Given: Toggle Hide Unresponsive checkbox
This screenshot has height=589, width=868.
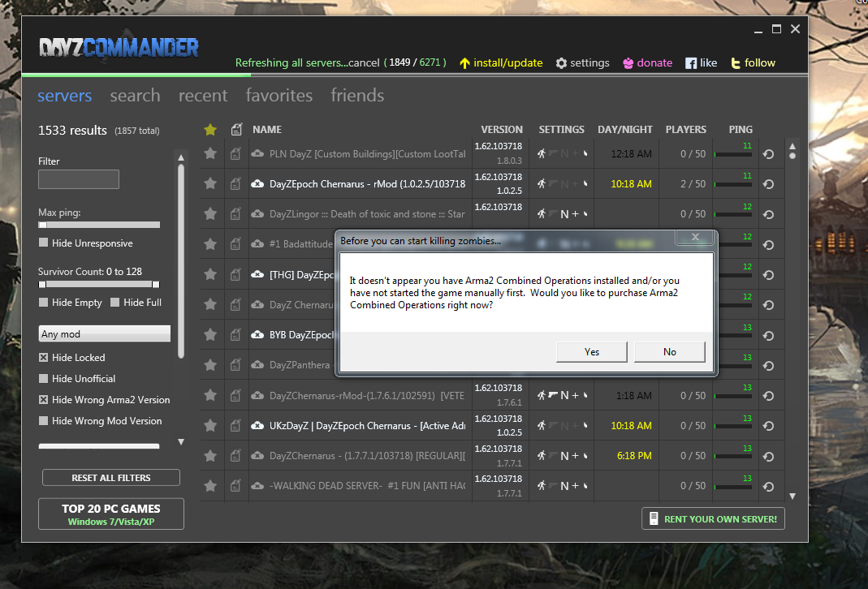Looking at the screenshot, I should point(43,243).
